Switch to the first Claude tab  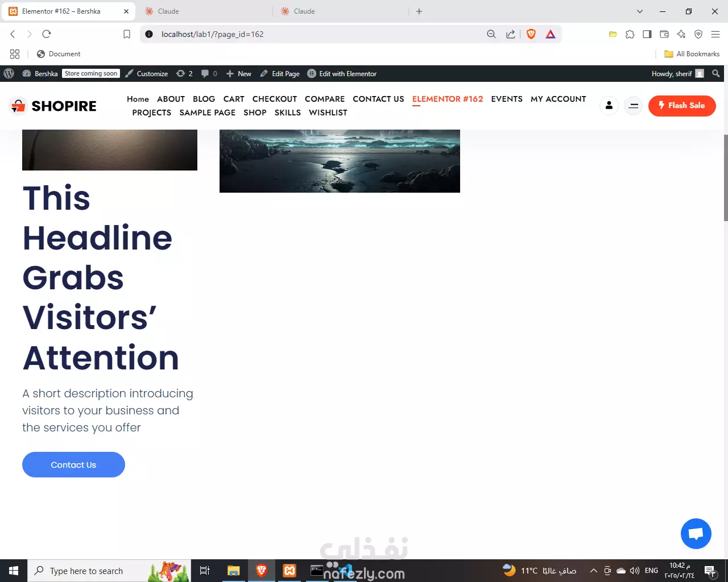(205, 11)
